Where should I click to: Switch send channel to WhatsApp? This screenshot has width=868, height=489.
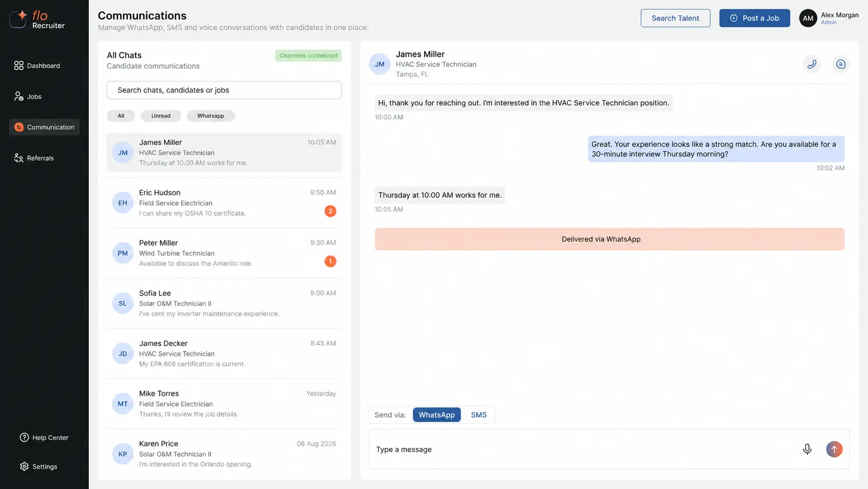(x=437, y=415)
